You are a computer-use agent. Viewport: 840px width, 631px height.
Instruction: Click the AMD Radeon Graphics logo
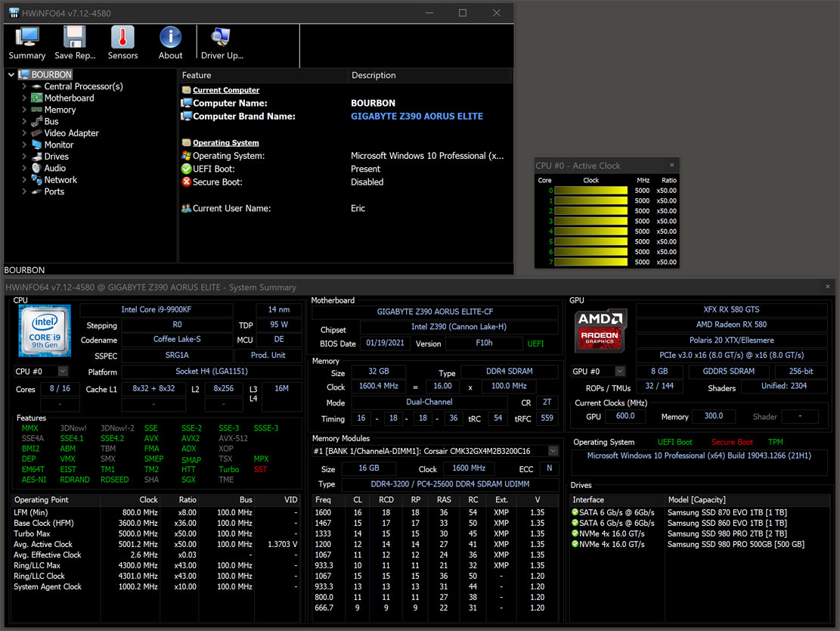coord(600,331)
